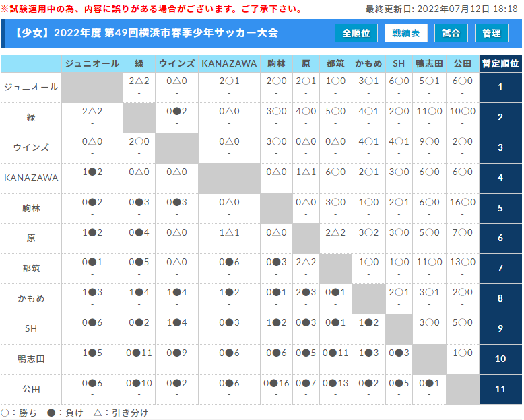This screenshot has width=524, height=420.
Task: Click the 暫定順位 column header
Action: tap(500, 64)
